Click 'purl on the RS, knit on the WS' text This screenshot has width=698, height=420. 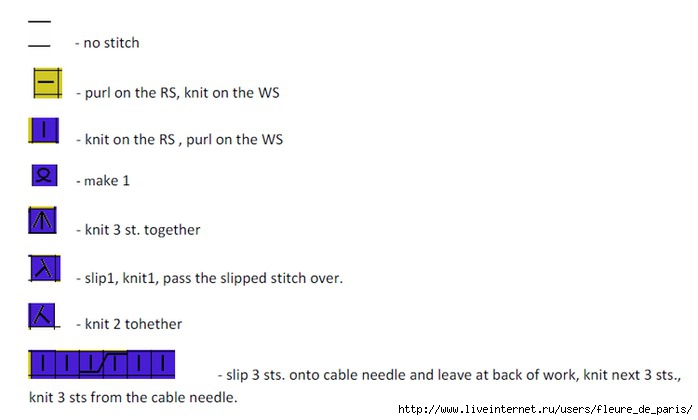click(182, 93)
